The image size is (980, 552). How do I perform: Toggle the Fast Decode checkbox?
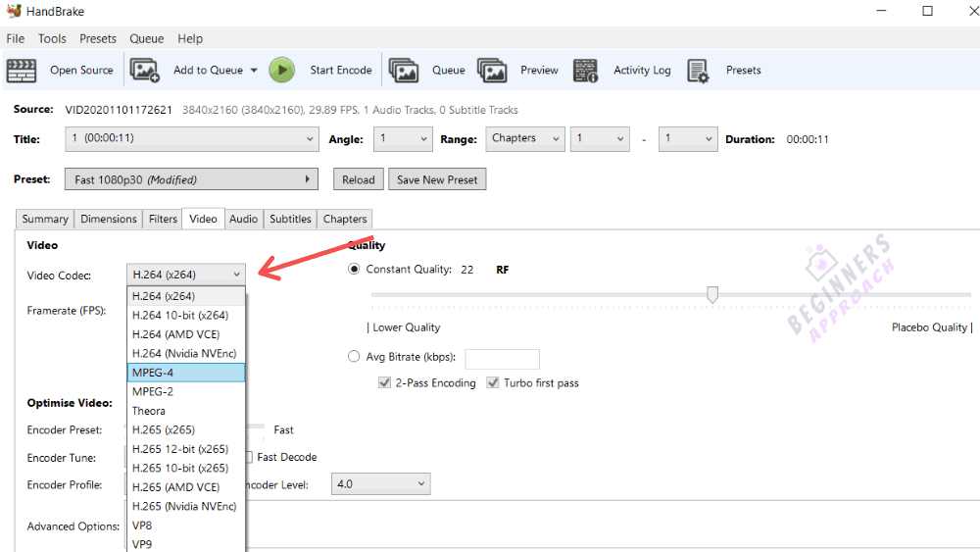pos(249,457)
